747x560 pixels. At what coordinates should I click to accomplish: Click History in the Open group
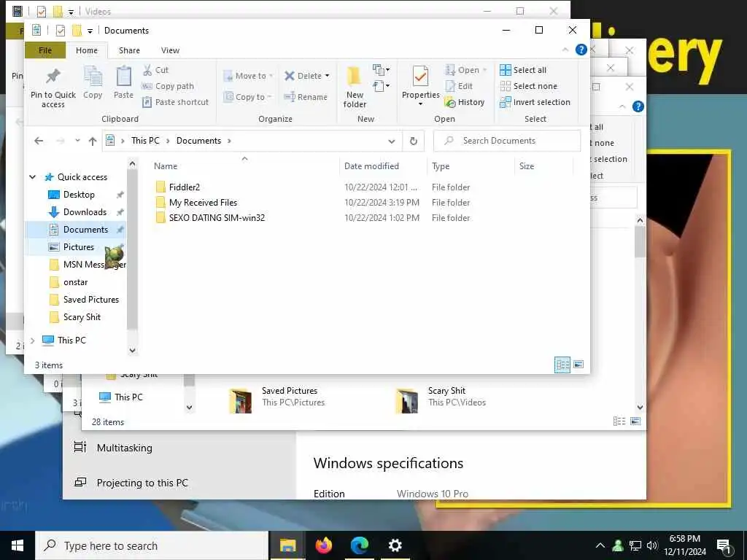(465, 102)
